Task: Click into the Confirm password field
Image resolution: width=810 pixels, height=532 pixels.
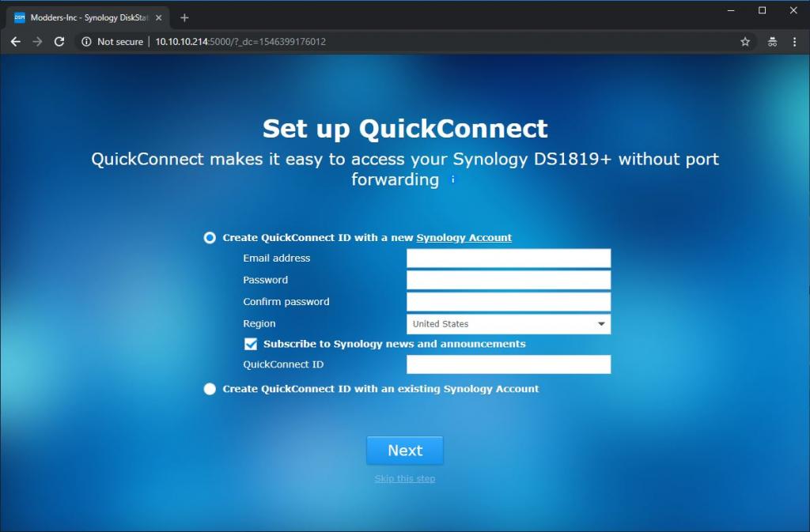Action: click(508, 302)
